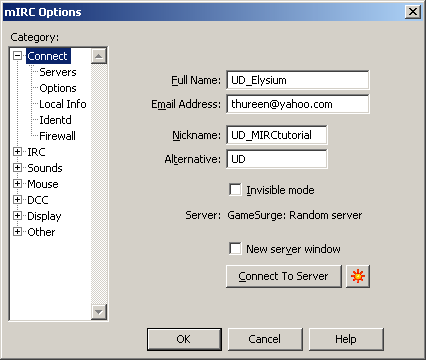Viewport: 426px width, 360px height.
Task: Tick the New server window checkbox
Action: coord(235,249)
